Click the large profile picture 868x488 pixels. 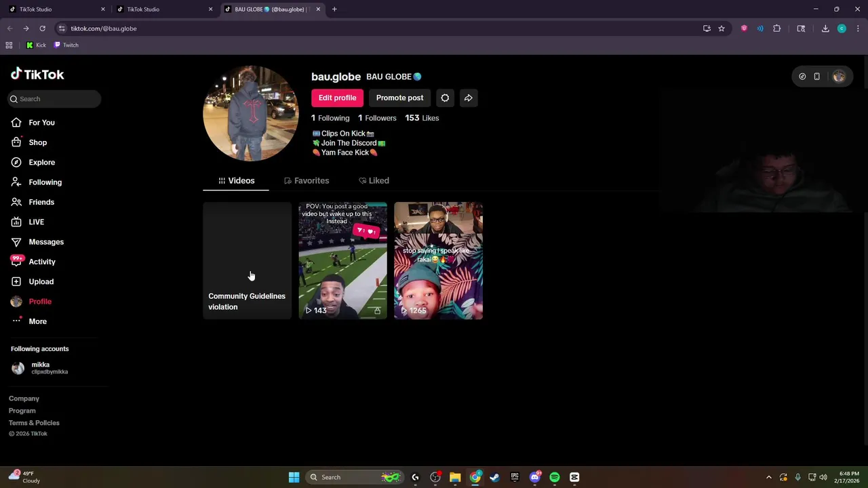coord(251,113)
